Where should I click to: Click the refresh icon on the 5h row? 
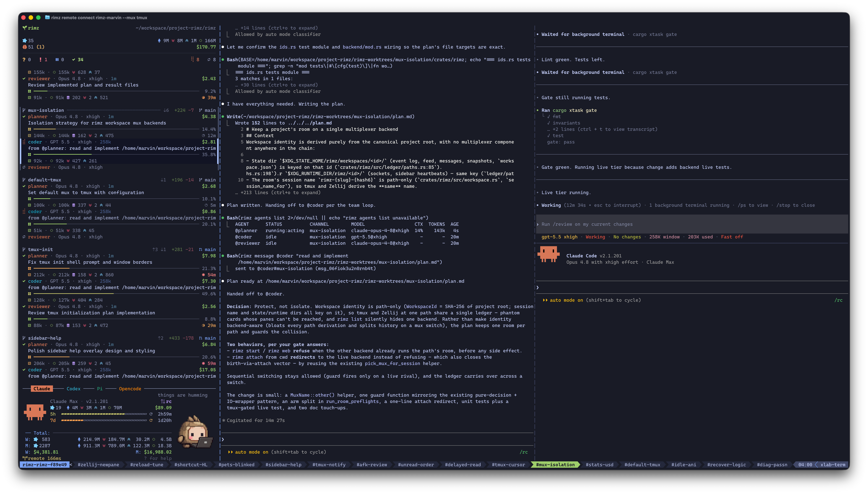[151, 414]
